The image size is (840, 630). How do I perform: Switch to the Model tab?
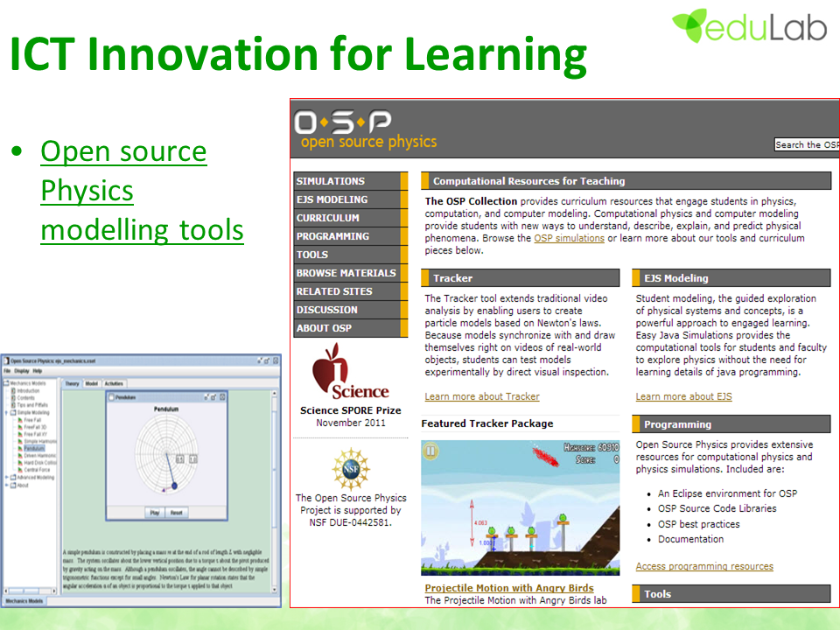pyautogui.click(x=92, y=383)
